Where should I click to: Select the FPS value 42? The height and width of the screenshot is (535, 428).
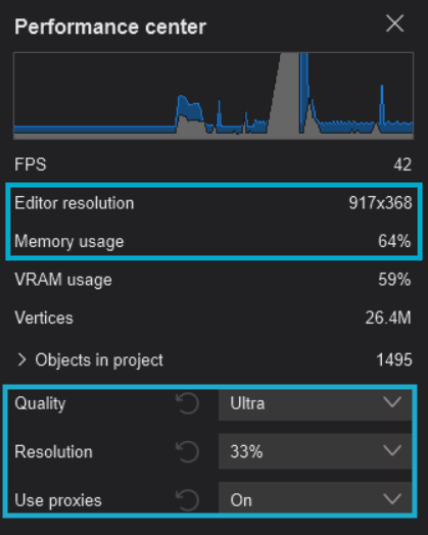coord(402,164)
